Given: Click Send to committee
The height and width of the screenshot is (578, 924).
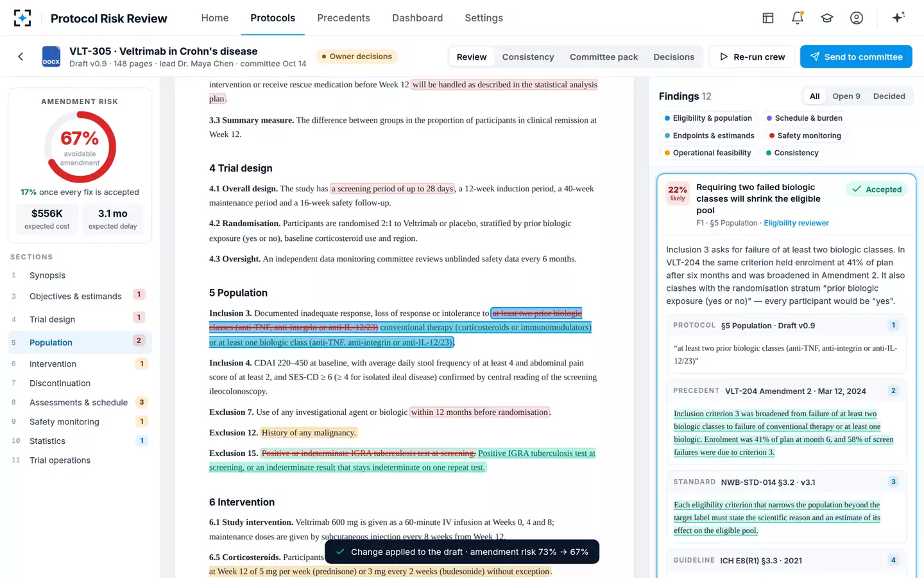Looking at the screenshot, I should click(856, 57).
